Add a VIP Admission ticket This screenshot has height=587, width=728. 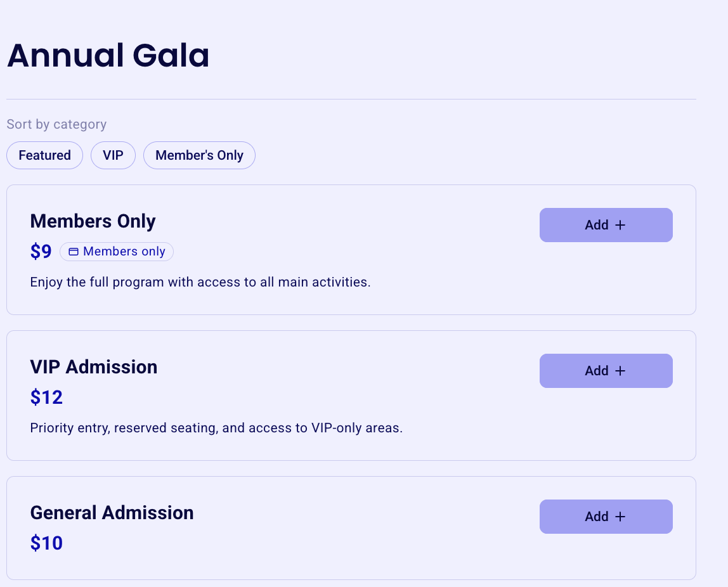[606, 371]
